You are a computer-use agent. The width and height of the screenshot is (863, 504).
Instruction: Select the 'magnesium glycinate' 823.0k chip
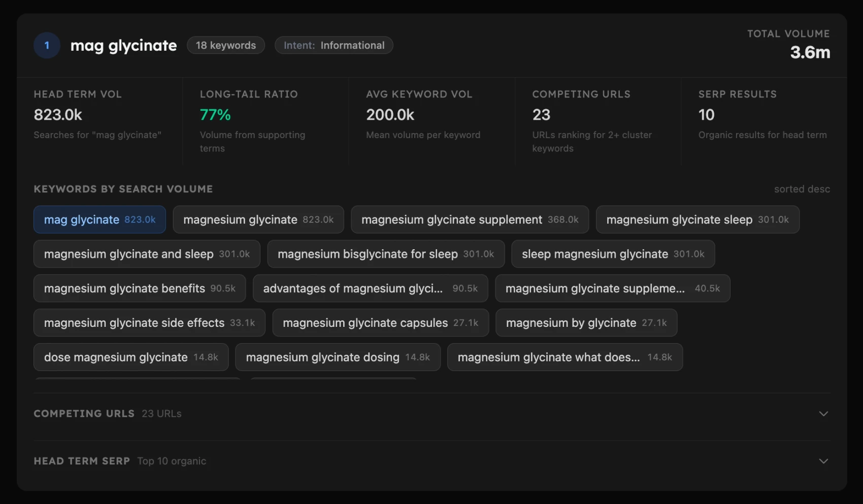coord(258,219)
